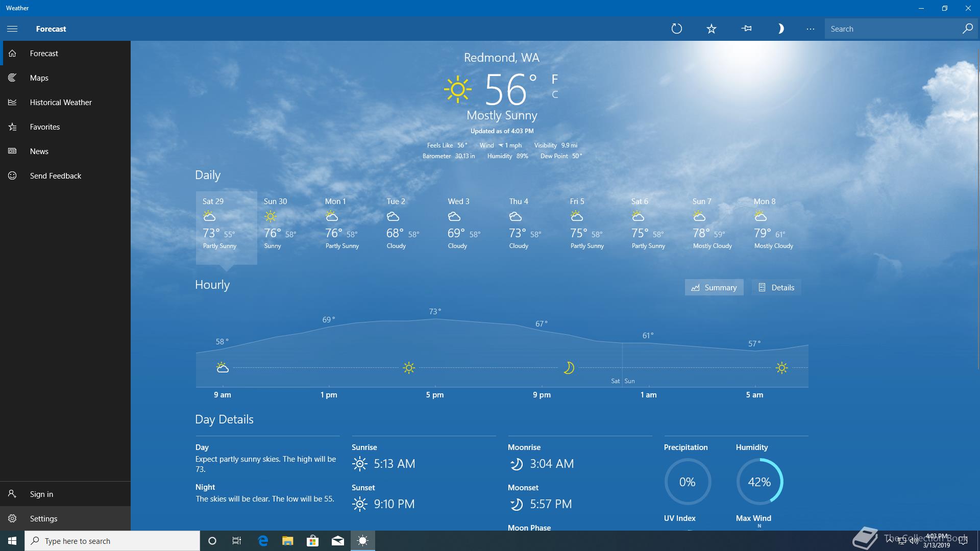This screenshot has height=551, width=980.
Task: Expand the hamburger navigation menu
Action: [x=12, y=29]
